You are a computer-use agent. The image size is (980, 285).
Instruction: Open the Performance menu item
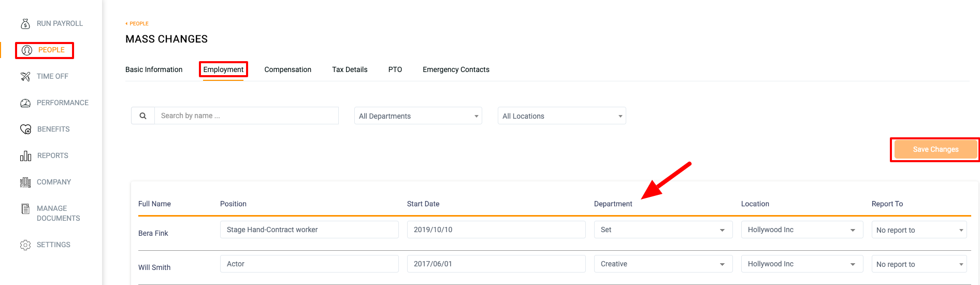tap(63, 103)
